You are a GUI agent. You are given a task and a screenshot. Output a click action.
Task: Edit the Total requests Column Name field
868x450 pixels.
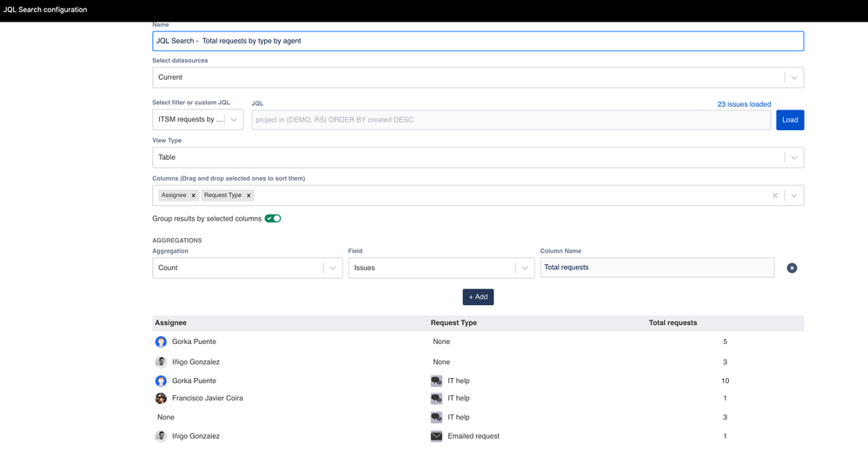click(x=657, y=268)
